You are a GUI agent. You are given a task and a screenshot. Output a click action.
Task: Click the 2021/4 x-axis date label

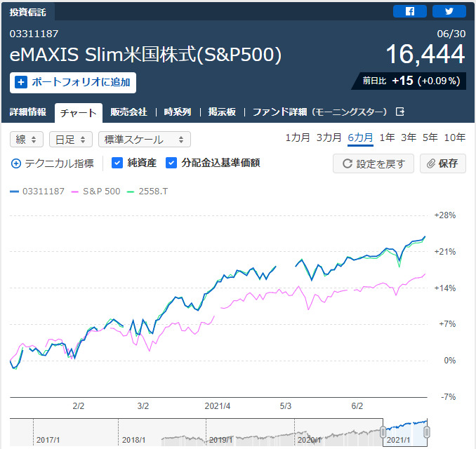tap(218, 406)
